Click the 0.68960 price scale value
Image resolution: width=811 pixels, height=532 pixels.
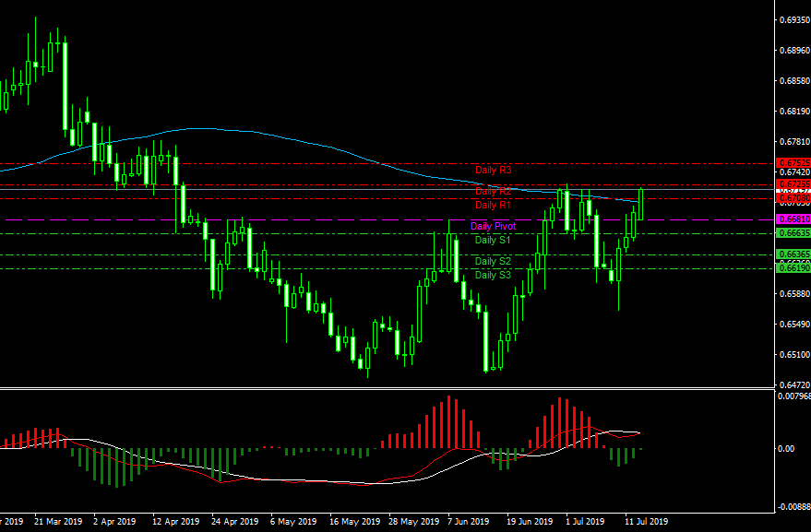794,51
